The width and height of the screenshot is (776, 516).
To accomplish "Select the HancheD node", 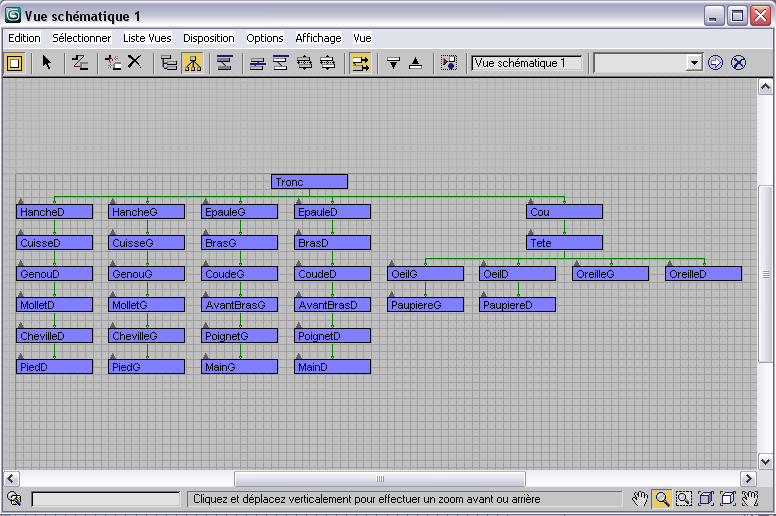I will [x=54, y=212].
